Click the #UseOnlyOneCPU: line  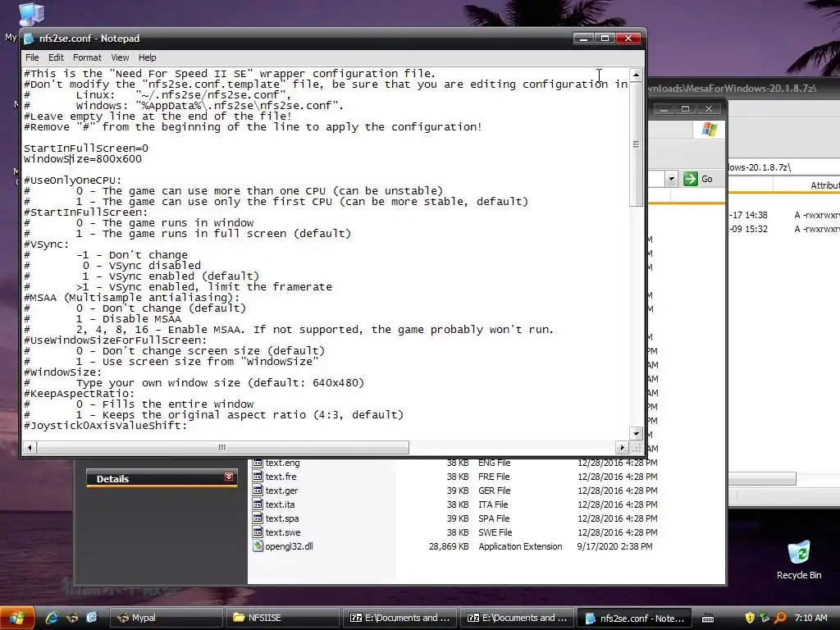(73, 180)
